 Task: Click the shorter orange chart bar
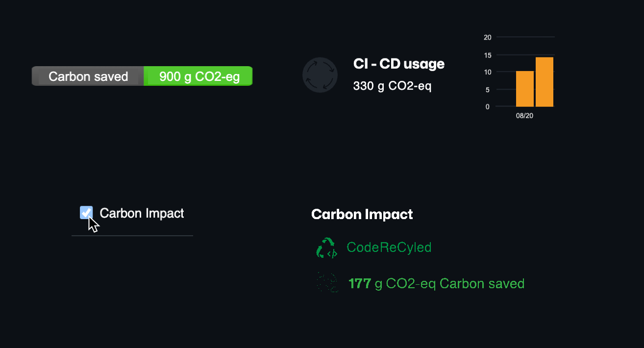(x=525, y=89)
